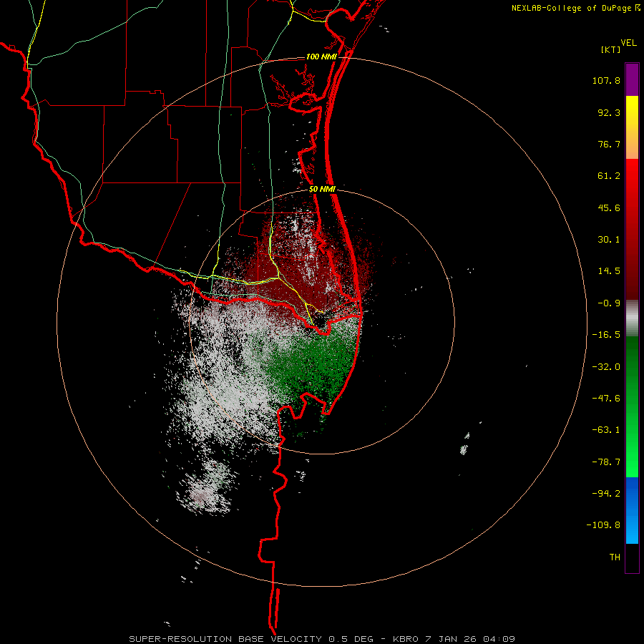Click the -109.8 value on velocity scale
Viewport: 644px width, 644px height.
click(603, 525)
